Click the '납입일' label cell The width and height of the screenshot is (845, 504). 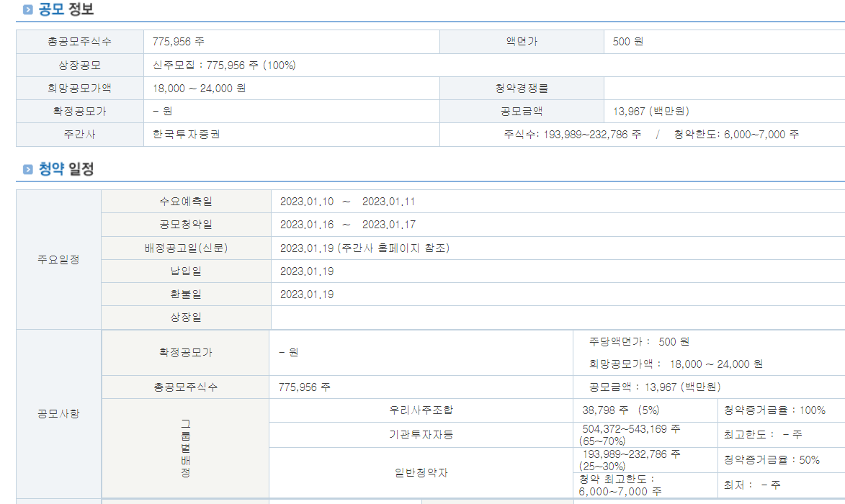[x=186, y=271]
